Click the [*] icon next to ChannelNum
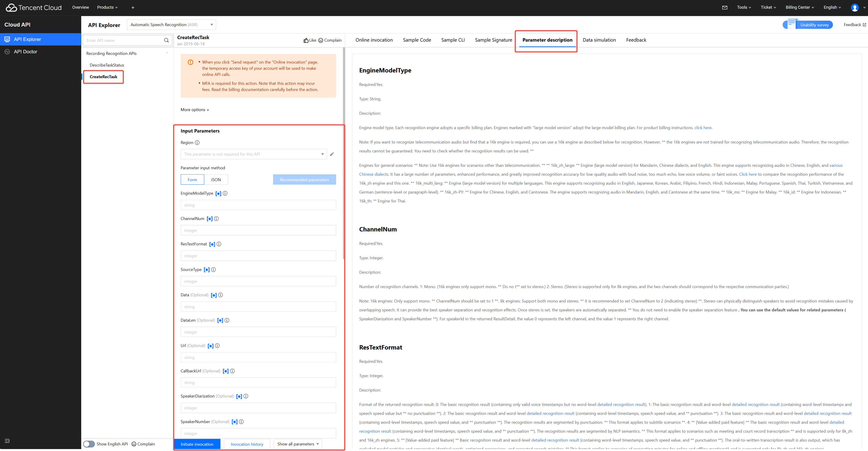The width and height of the screenshot is (868, 451). [210, 219]
